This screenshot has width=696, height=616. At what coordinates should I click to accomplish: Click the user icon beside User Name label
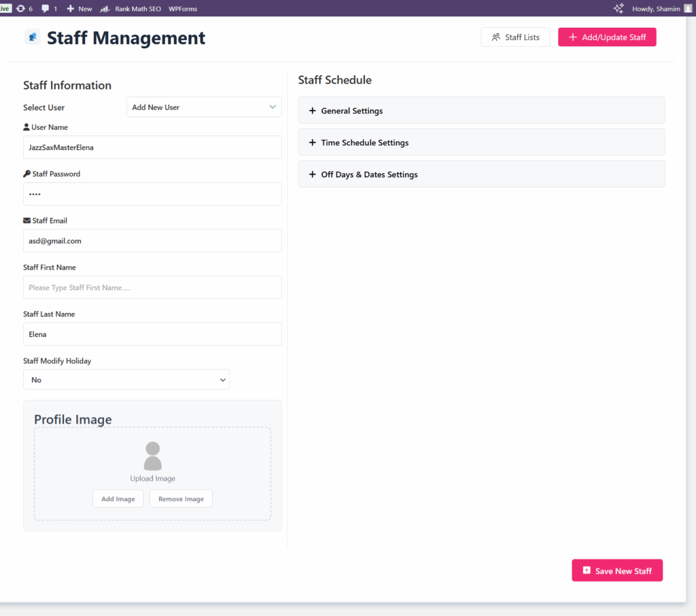pos(27,127)
